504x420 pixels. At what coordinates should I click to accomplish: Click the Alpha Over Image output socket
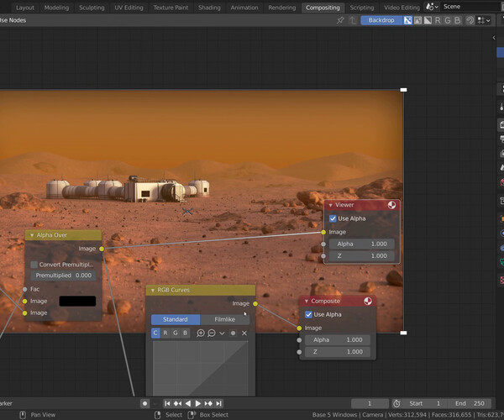click(102, 249)
